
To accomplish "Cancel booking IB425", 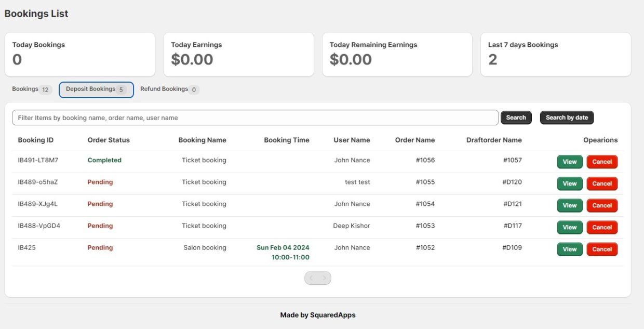I will [x=601, y=249].
